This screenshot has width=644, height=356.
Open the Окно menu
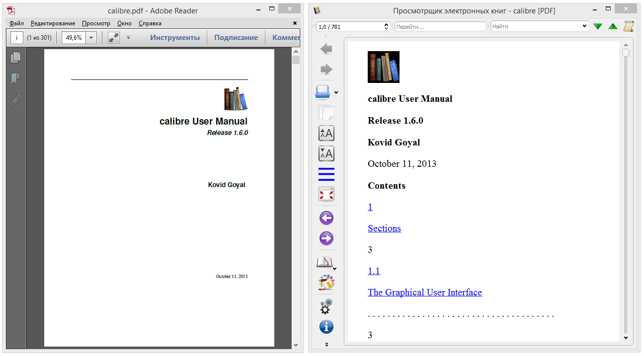[x=125, y=23]
